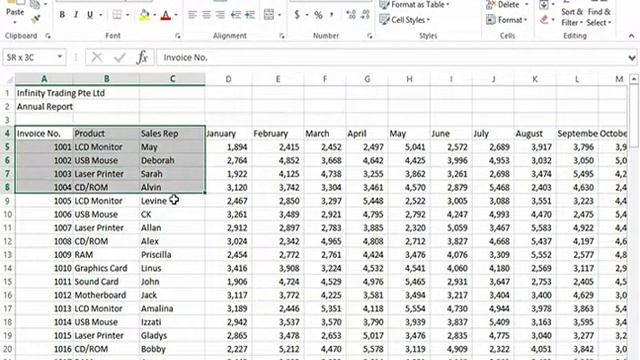Viewport: 640px width, 360px height.
Task: Open Cell Styles menu
Action: [x=405, y=20]
